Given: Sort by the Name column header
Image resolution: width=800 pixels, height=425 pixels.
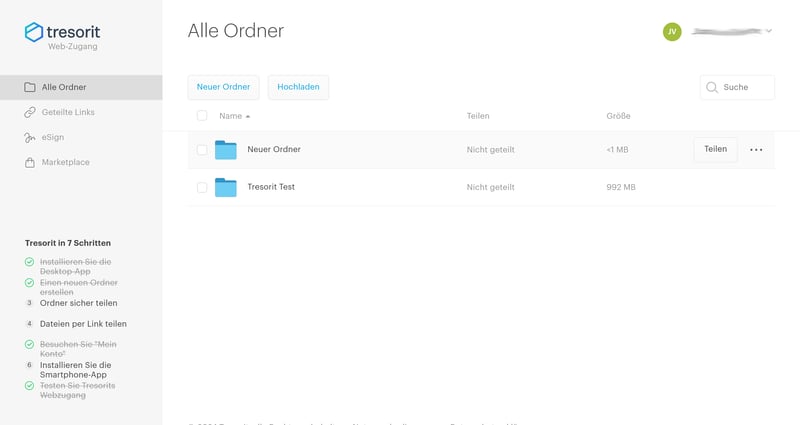Looking at the screenshot, I should click(231, 116).
